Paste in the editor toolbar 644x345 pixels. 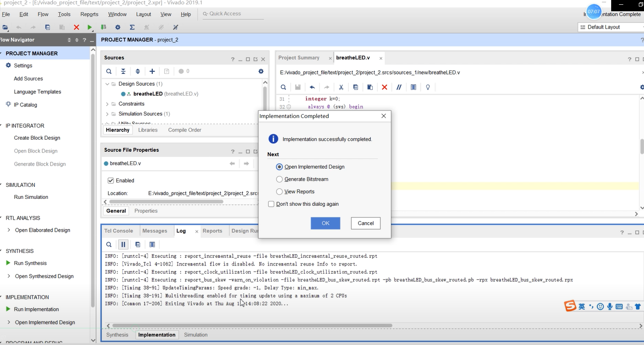tap(370, 87)
